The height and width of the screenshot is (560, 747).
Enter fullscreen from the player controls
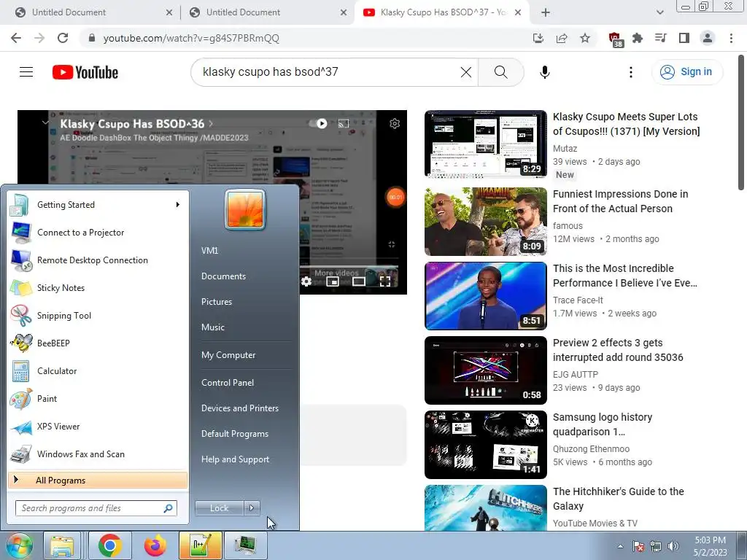385,281
